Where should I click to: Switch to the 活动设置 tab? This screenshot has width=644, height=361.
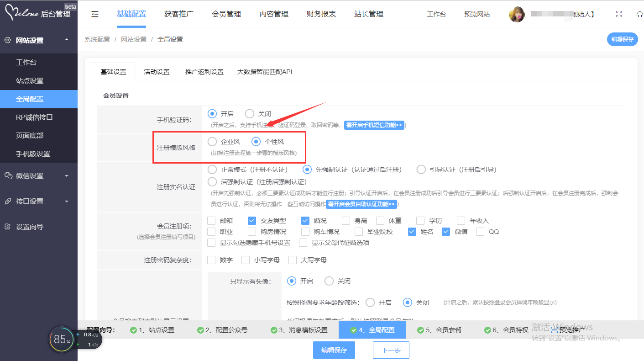tap(157, 72)
